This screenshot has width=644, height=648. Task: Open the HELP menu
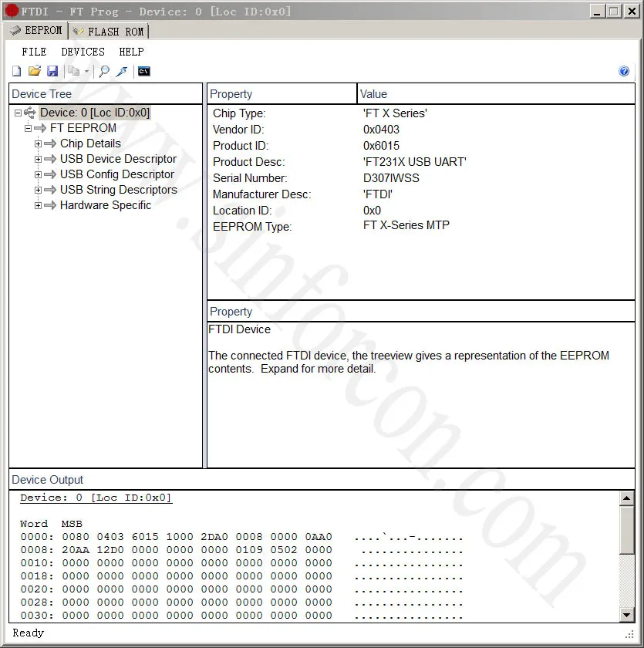131,52
